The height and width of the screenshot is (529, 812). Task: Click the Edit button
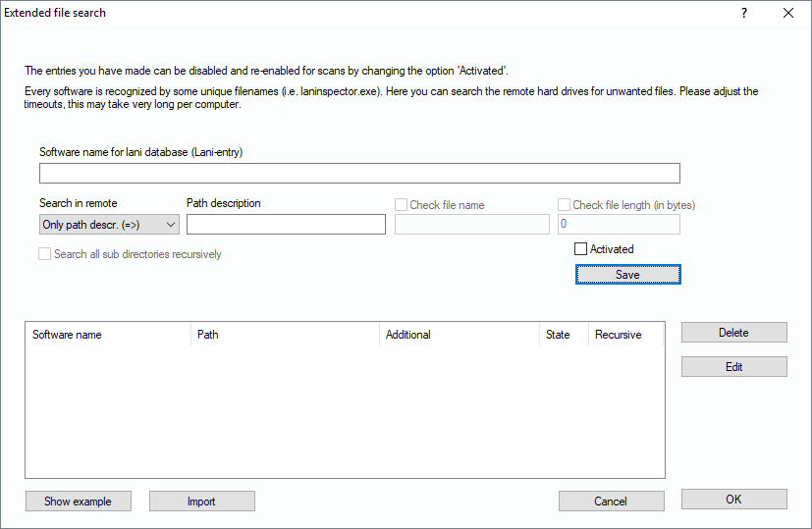click(733, 367)
